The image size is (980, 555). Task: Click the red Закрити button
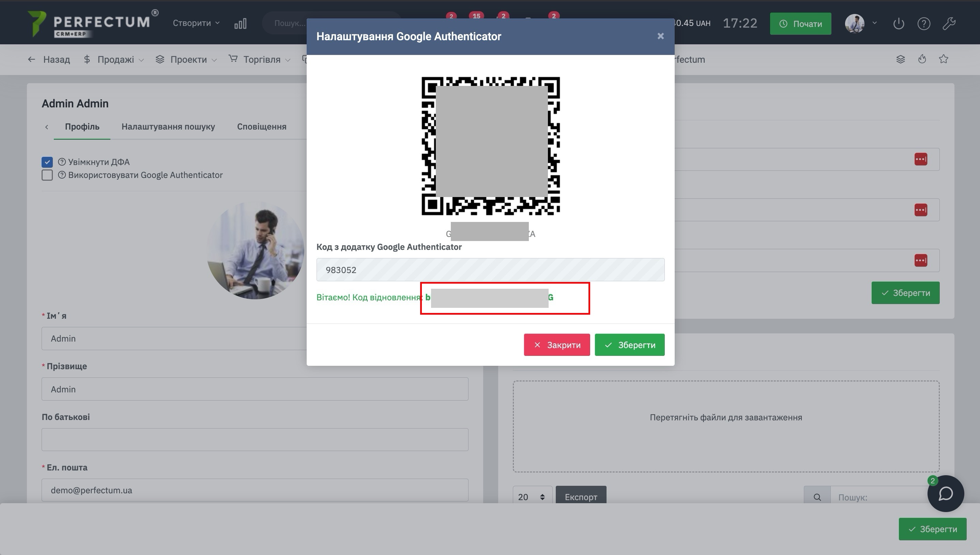(x=556, y=345)
